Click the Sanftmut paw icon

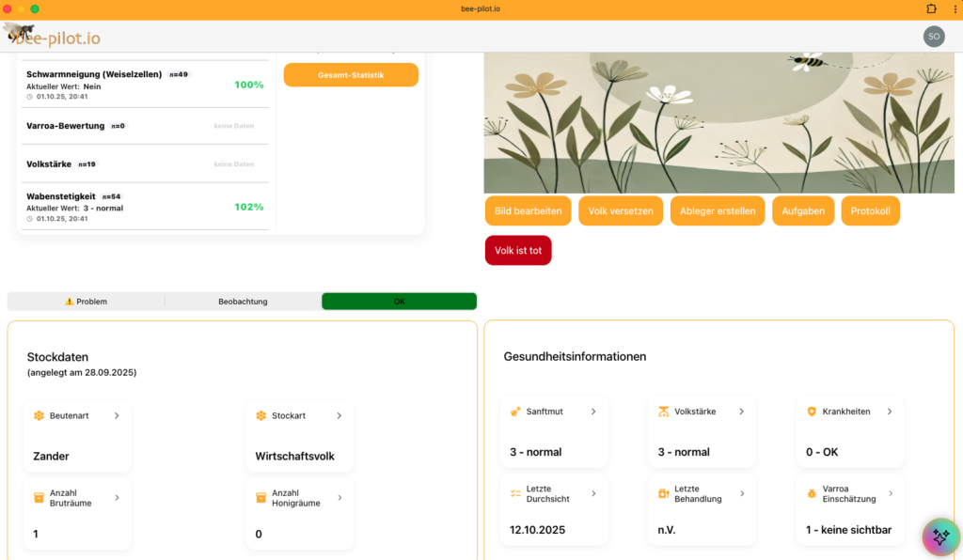point(515,411)
